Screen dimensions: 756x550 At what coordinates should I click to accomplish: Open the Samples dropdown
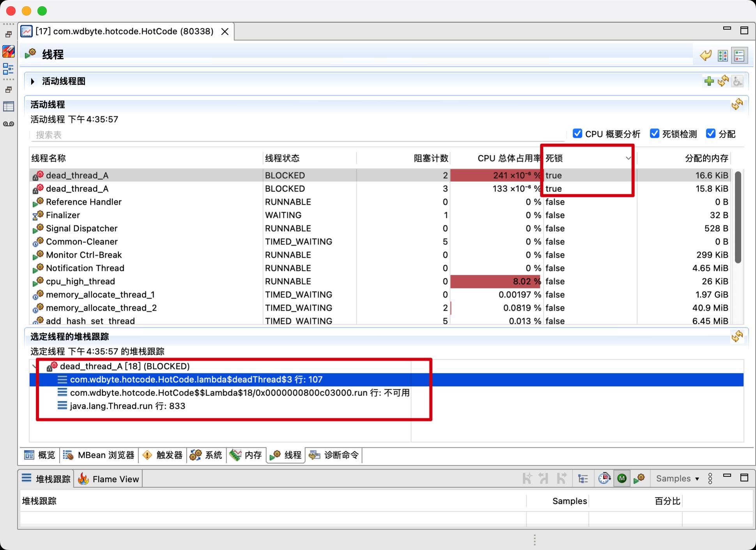point(677,478)
